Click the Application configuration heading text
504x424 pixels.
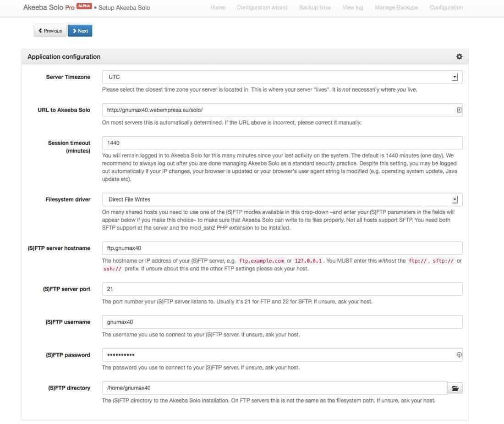64,57
